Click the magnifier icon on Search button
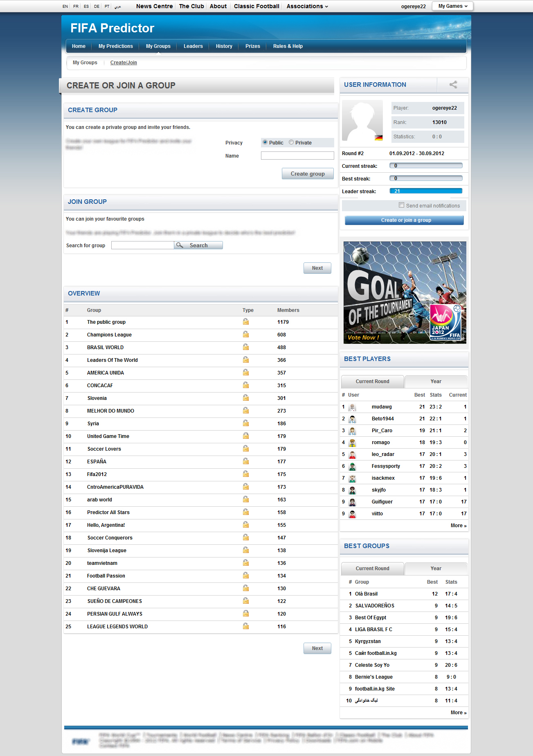Image resolution: width=533 pixels, height=756 pixels. point(180,245)
